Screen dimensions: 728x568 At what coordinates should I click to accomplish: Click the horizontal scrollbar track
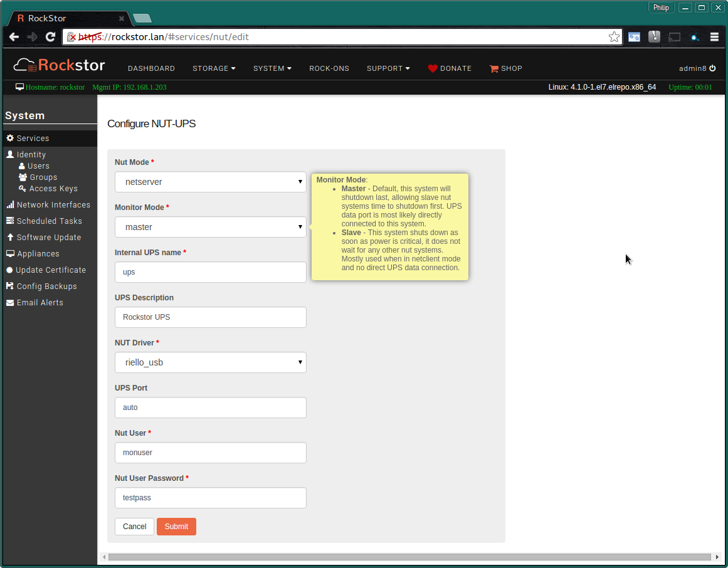pyautogui.click(x=409, y=557)
